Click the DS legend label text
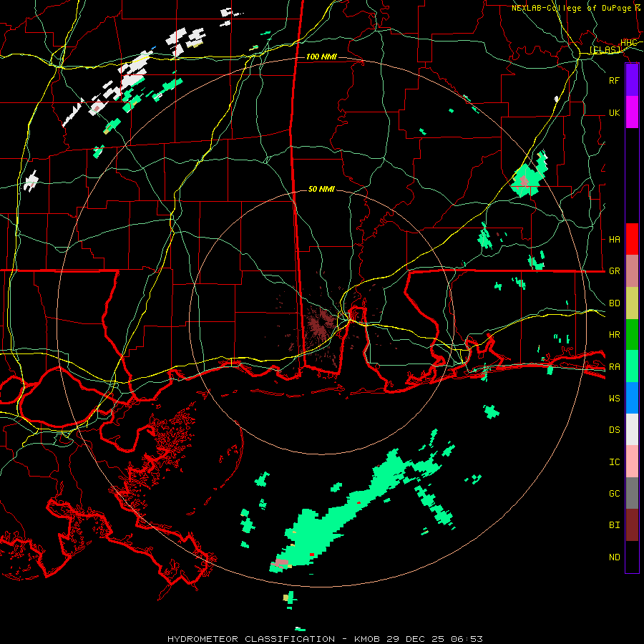The height and width of the screenshot is (644, 644). coord(614,430)
